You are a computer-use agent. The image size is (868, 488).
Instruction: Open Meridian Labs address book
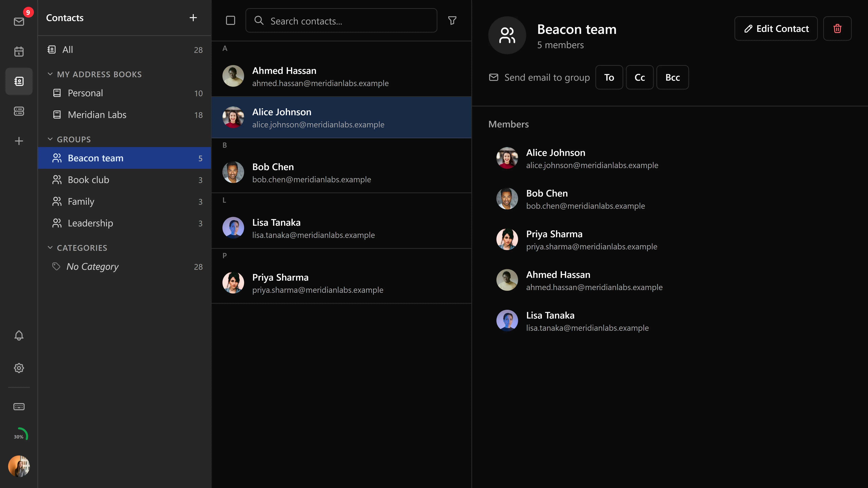(125, 115)
